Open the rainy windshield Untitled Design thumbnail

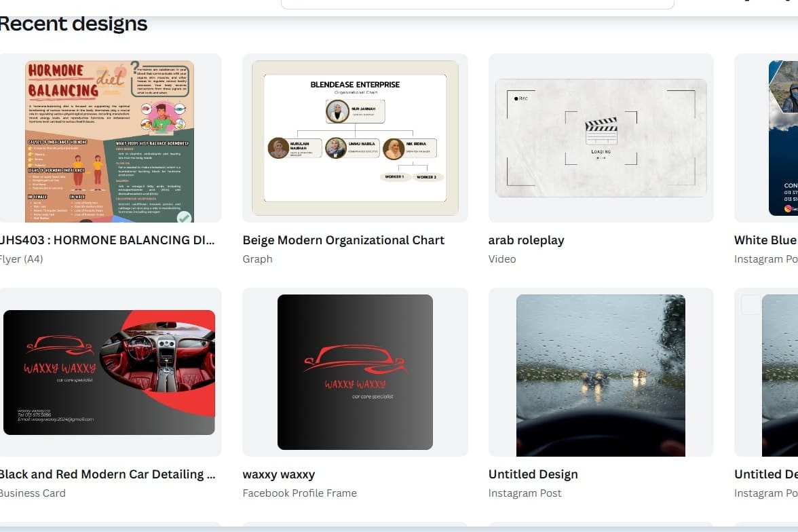[601, 375]
